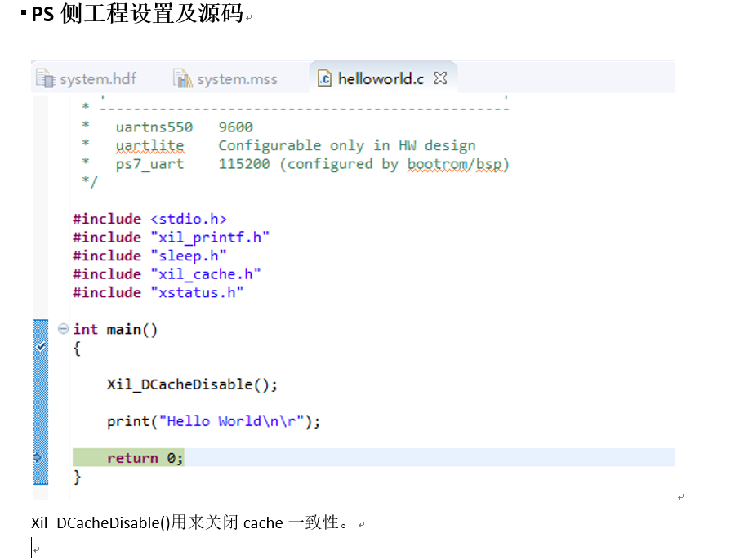The width and height of the screenshot is (744, 560).
Task: Click the underlined word uartlite
Action: click(x=149, y=145)
